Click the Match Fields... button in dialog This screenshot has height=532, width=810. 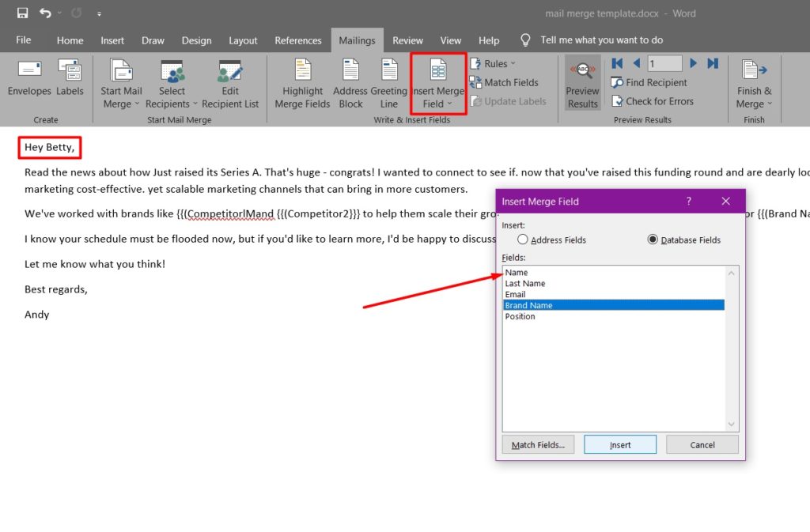click(538, 445)
